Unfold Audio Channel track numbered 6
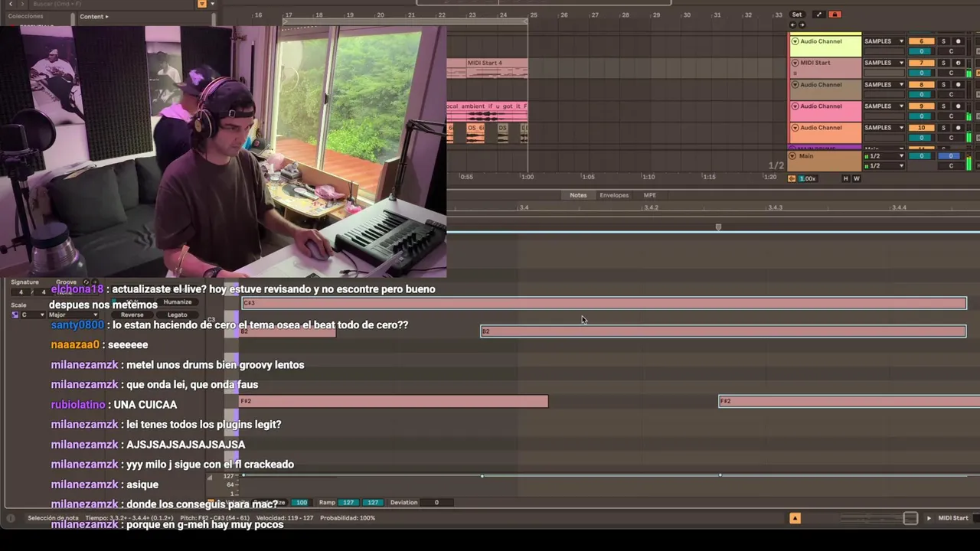This screenshot has width=980, height=551. pyautogui.click(x=795, y=41)
